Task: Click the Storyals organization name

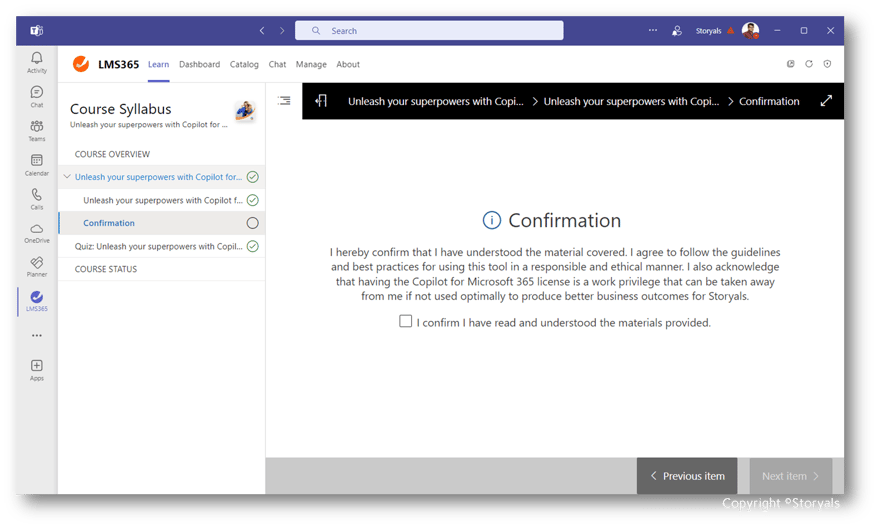Action: click(708, 31)
